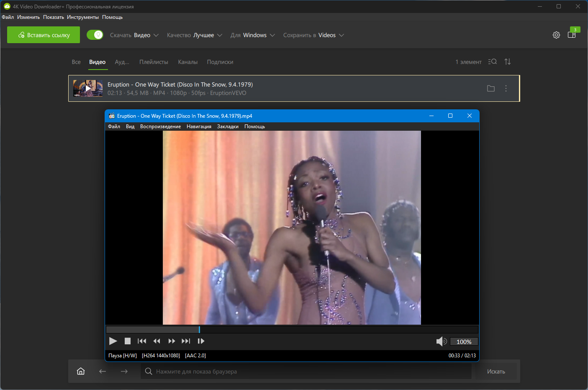Expand the 'Сохранить в Videos' dropdown
The width and height of the screenshot is (588, 390).
click(313, 35)
